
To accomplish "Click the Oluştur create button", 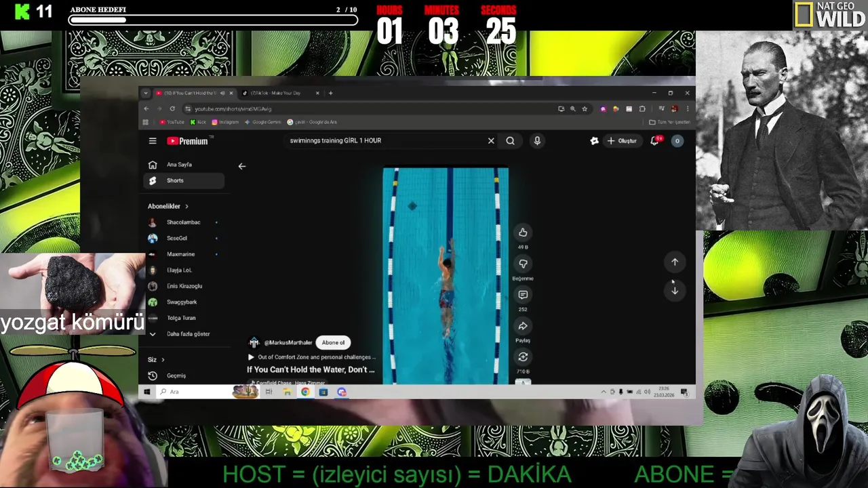I will click(622, 141).
